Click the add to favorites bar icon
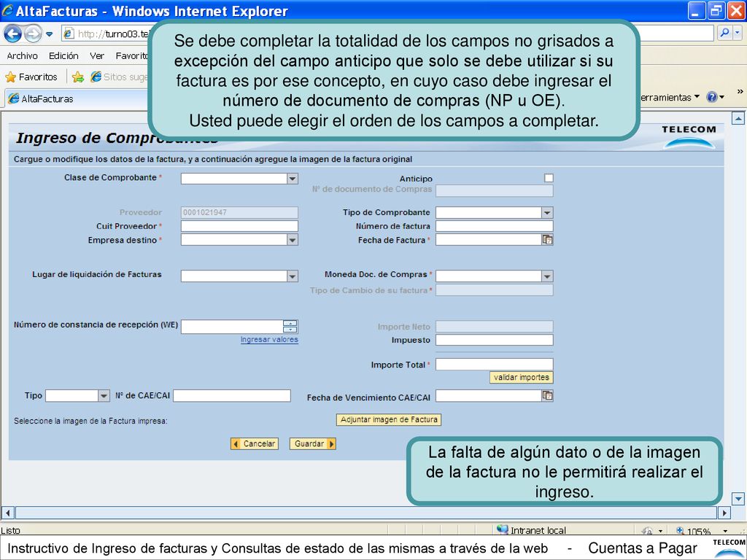The image size is (747, 560). [x=78, y=77]
